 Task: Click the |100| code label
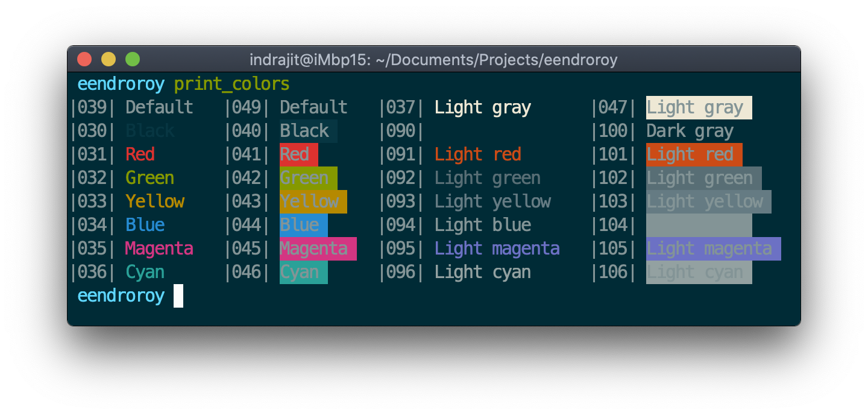point(612,131)
